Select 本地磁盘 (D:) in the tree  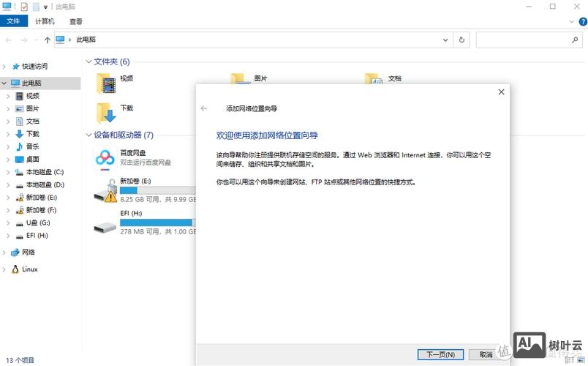(45, 184)
